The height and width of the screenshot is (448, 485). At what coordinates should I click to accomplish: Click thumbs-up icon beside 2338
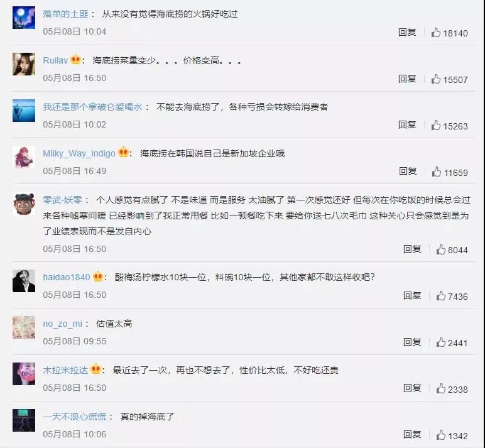tap(441, 388)
